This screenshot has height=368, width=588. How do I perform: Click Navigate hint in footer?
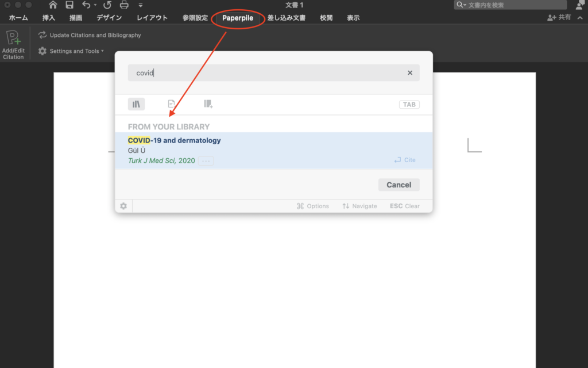[359, 206]
